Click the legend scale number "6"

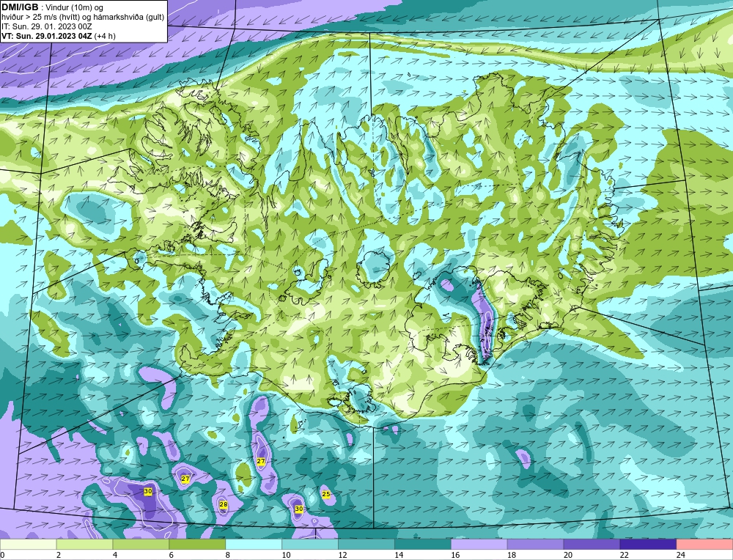(x=171, y=555)
